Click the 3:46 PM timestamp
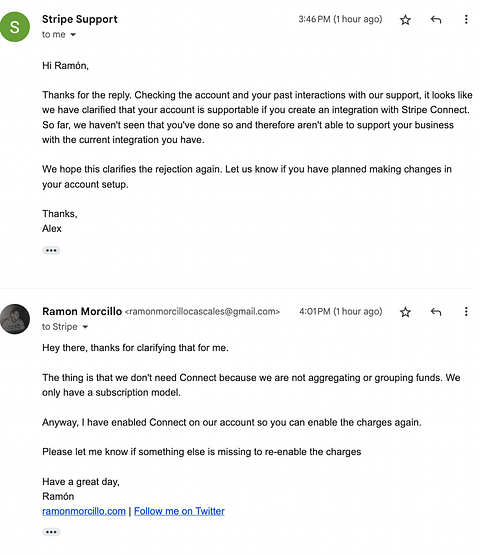 pyautogui.click(x=340, y=19)
